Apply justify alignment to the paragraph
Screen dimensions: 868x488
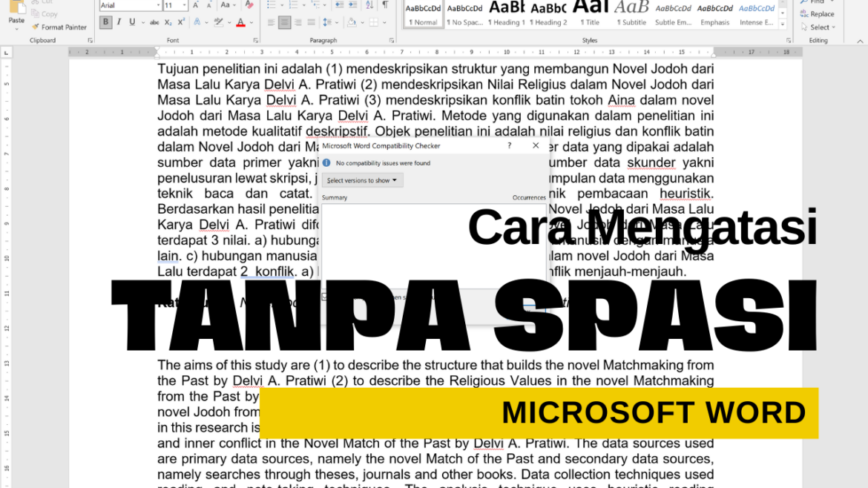click(x=311, y=22)
